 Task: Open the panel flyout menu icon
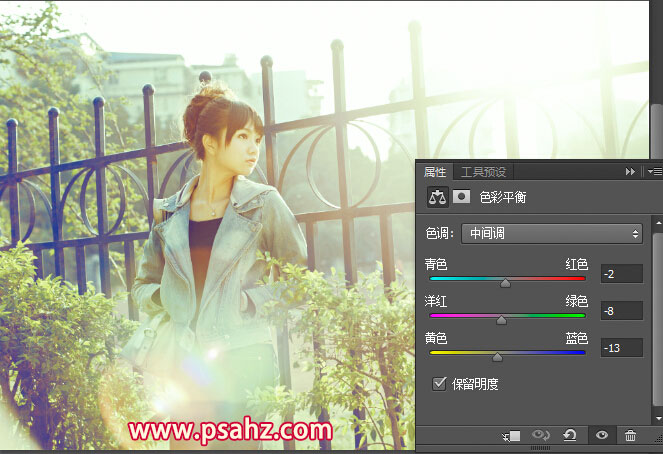click(x=654, y=172)
